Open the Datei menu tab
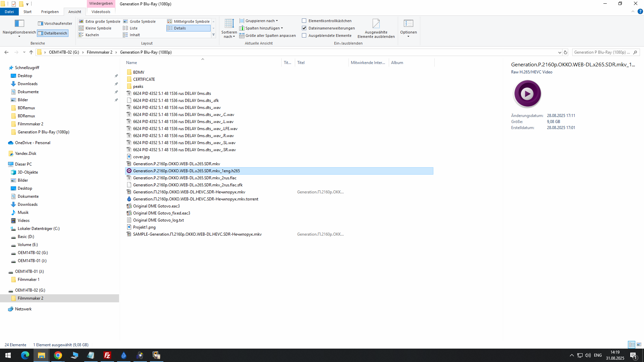The width and height of the screenshot is (644, 362). pyautogui.click(x=9, y=12)
